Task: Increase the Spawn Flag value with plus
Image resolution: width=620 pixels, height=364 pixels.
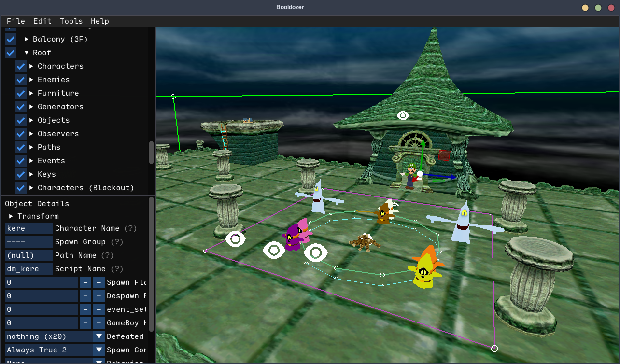Action: pyautogui.click(x=99, y=282)
